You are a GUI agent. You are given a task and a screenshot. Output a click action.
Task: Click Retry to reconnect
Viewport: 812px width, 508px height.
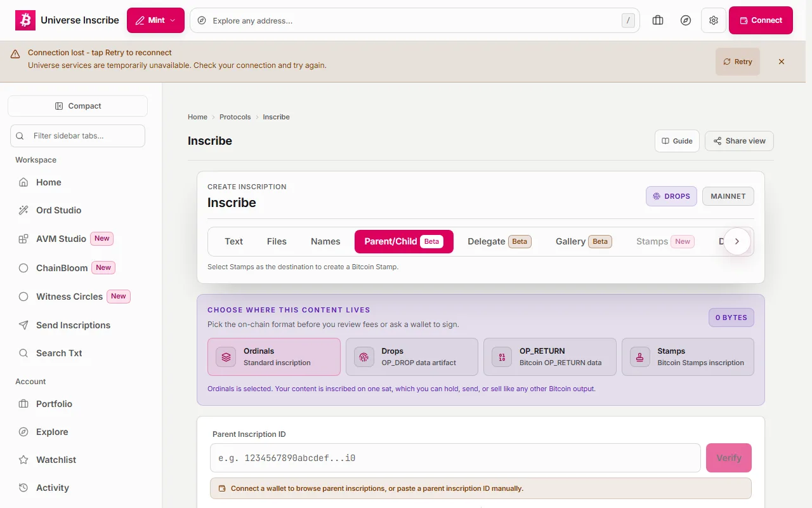click(738, 62)
